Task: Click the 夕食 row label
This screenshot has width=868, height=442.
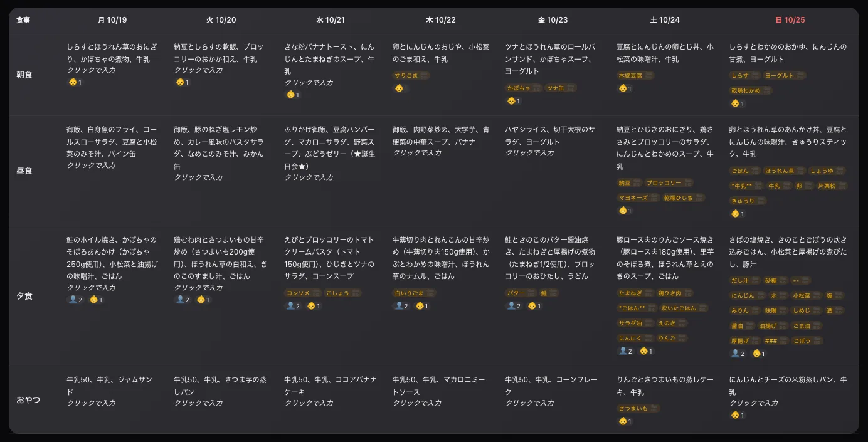Action: (24, 296)
